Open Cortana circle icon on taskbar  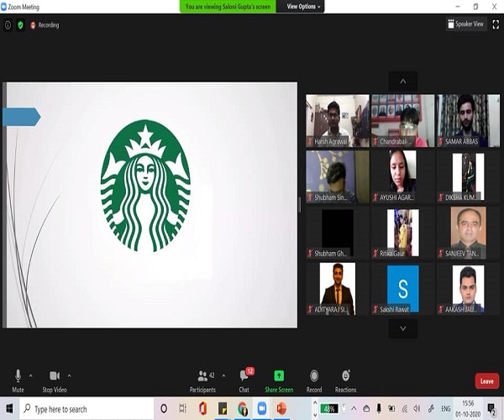coord(164,409)
